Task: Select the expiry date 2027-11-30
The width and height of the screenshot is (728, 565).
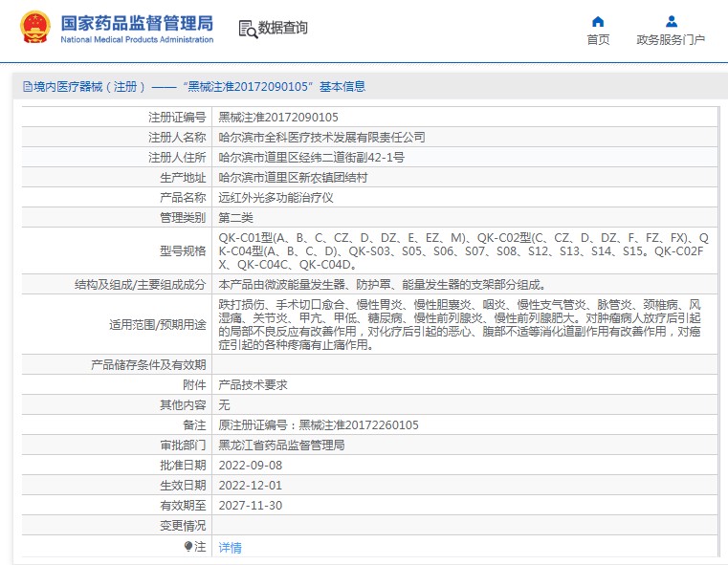Action: (x=251, y=506)
